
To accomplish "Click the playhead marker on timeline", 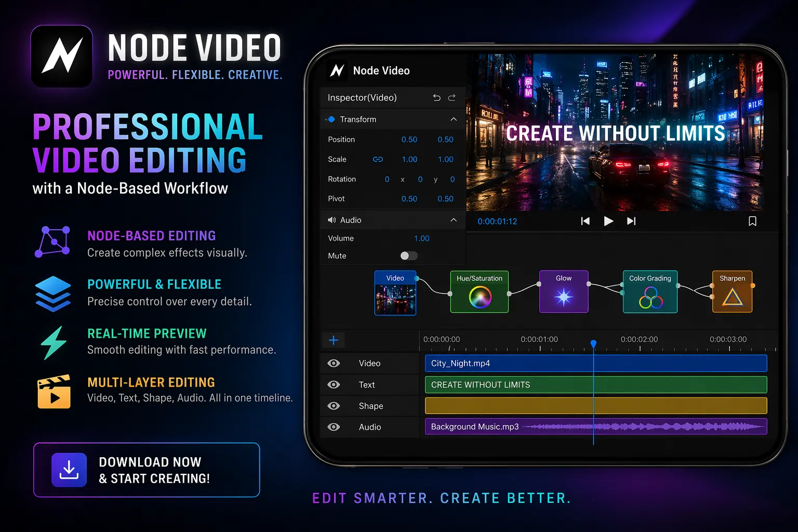I will pos(593,344).
